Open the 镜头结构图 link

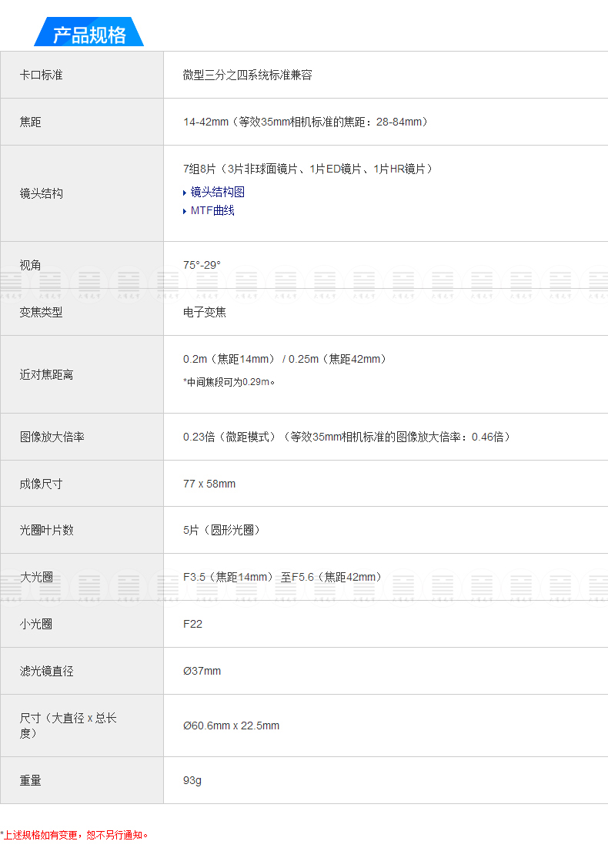[x=218, y=192]
